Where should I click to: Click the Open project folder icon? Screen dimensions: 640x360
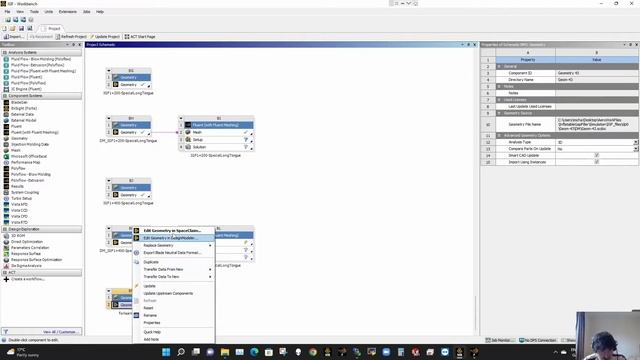(x=13, y=29)
